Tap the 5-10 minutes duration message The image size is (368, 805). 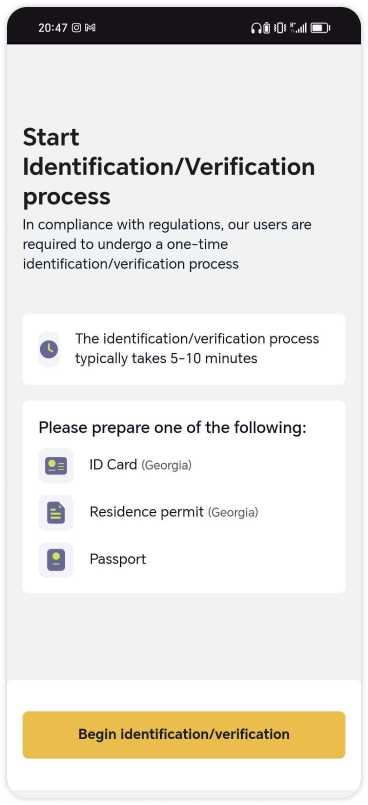(197, 349)
